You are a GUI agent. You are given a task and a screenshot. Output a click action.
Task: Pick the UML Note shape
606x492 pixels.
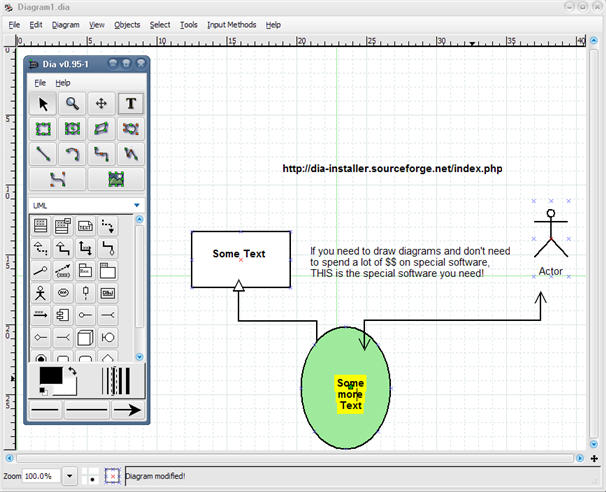click(85, 226)
